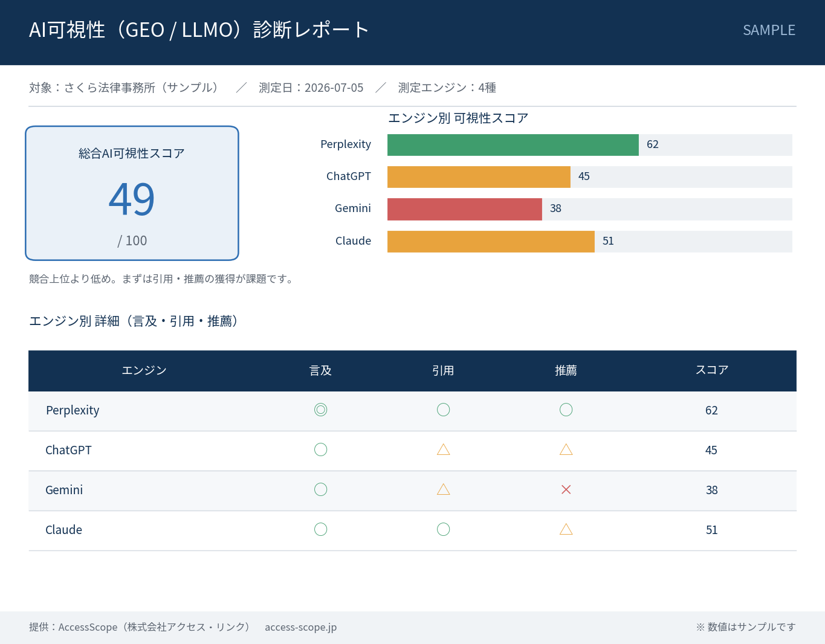825x644 pixels.
Task: Click the orange Claude score bar
Action: 491,242
